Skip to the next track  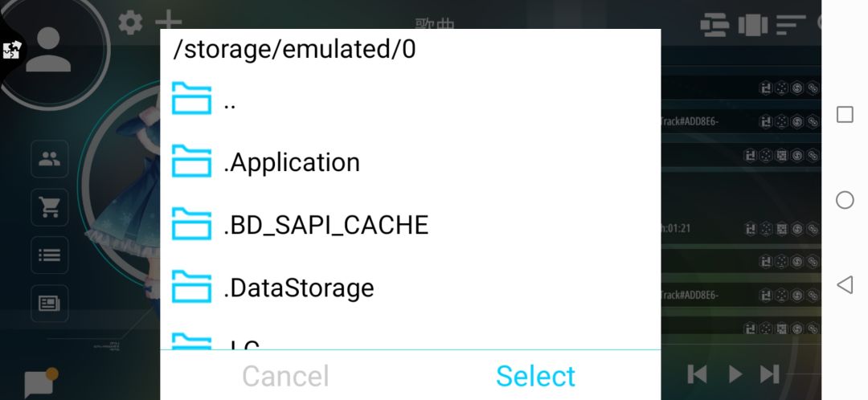(770, 373)
